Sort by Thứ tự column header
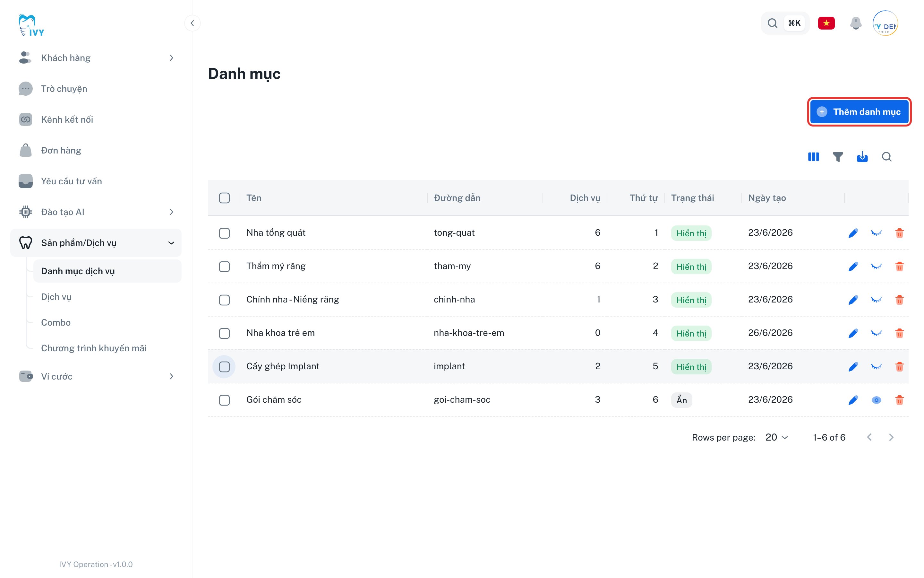Screen dimensions: 924x578 click(643, 197)
